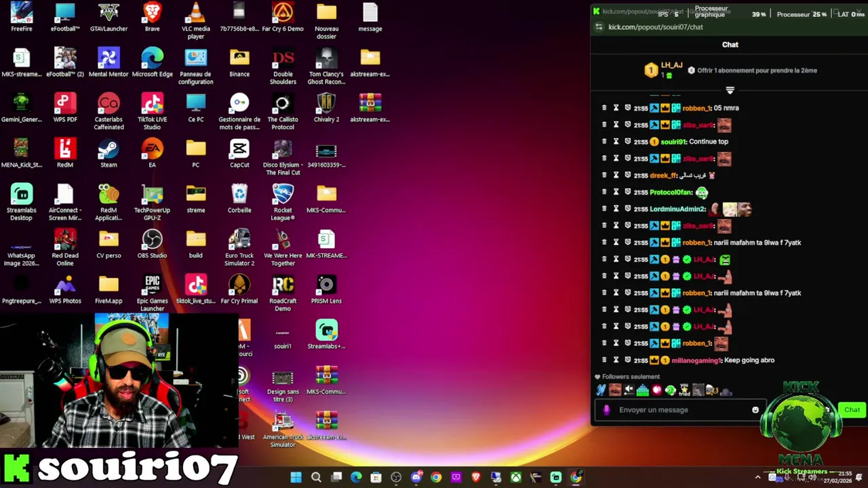Insert the green equalizer bars emote
868x488 pixels.
click(x=642, y=390)
